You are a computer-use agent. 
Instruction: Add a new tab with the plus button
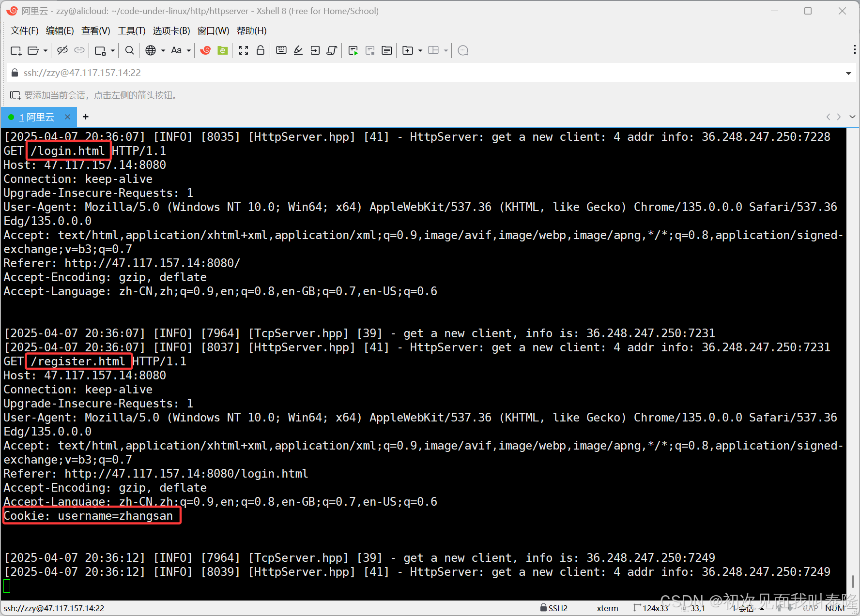pyautogui.click(x=86, y=117)
